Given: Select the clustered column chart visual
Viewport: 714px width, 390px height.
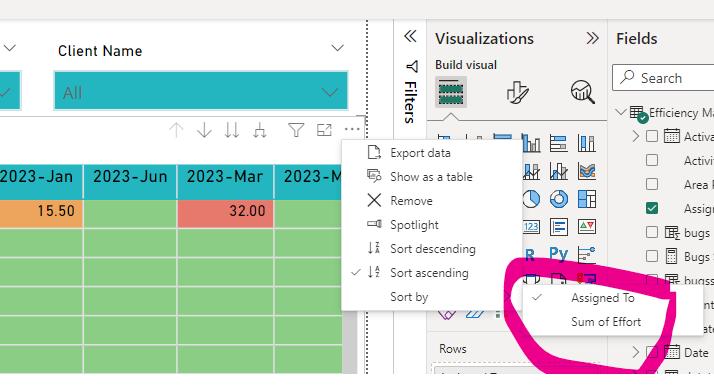Looking at the screenshot, I should pyautogui.click(x=531, y=144).
